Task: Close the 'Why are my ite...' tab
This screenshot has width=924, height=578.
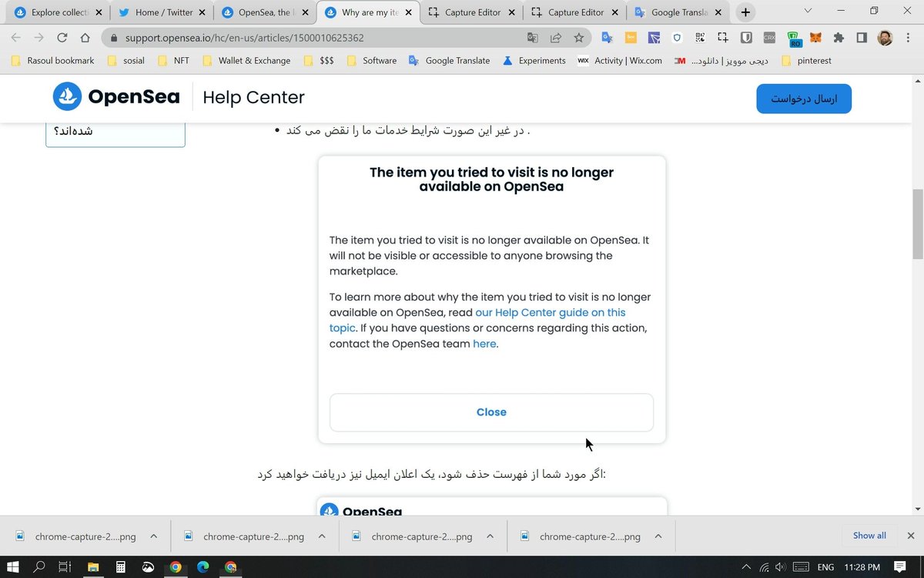Action: tap(408, 12)
